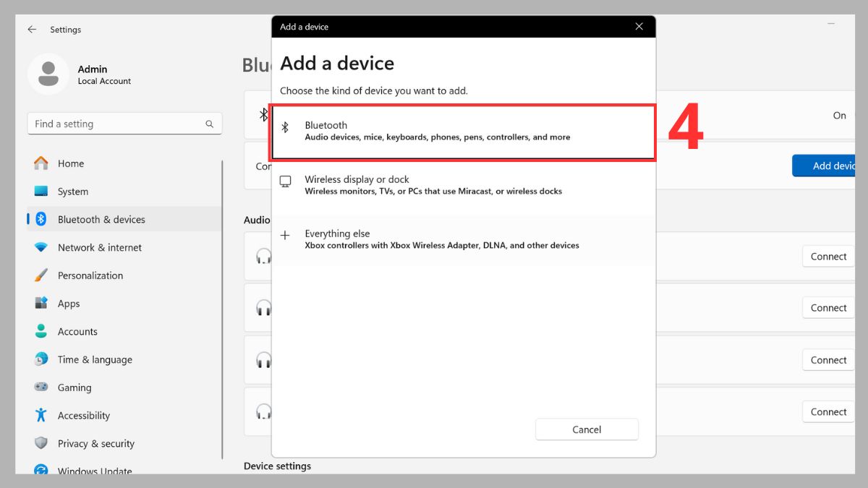Open the Bluetooth & devices sidebar entry
868x488 pixels.
coord(101,219)
